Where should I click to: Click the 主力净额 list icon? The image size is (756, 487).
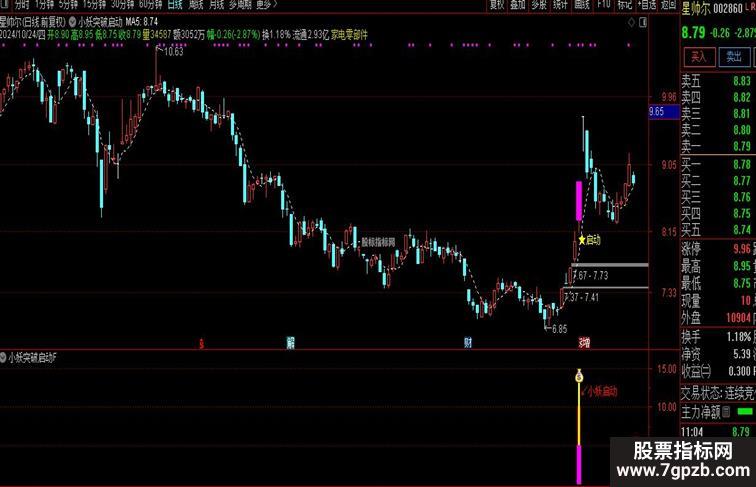(726, 412)
